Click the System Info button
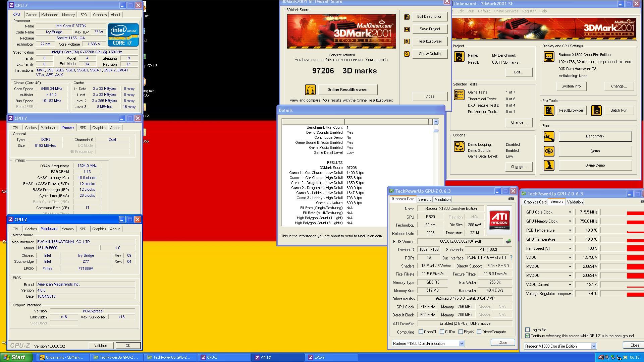This screenshot has width=644, height=362. [571, 86]
